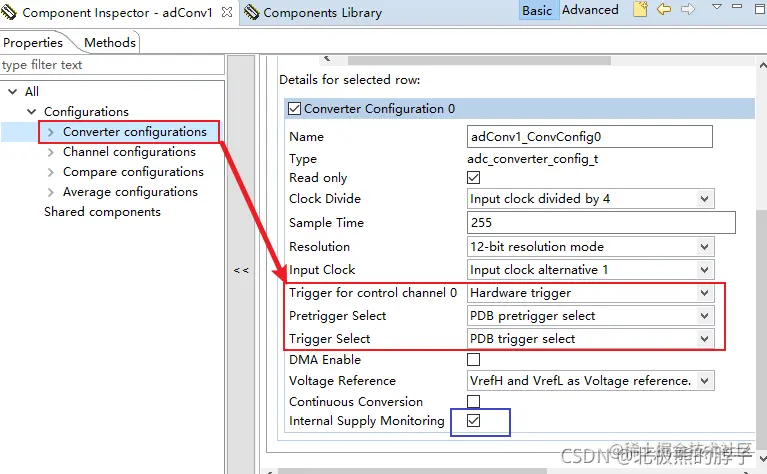Open the view menu triangle icon

(717, 7)
